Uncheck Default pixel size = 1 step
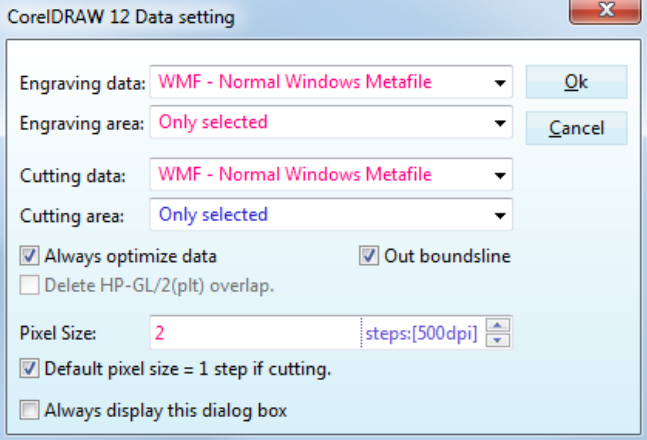Viewport: 647px width, 440px height. (x=30, y=369)
